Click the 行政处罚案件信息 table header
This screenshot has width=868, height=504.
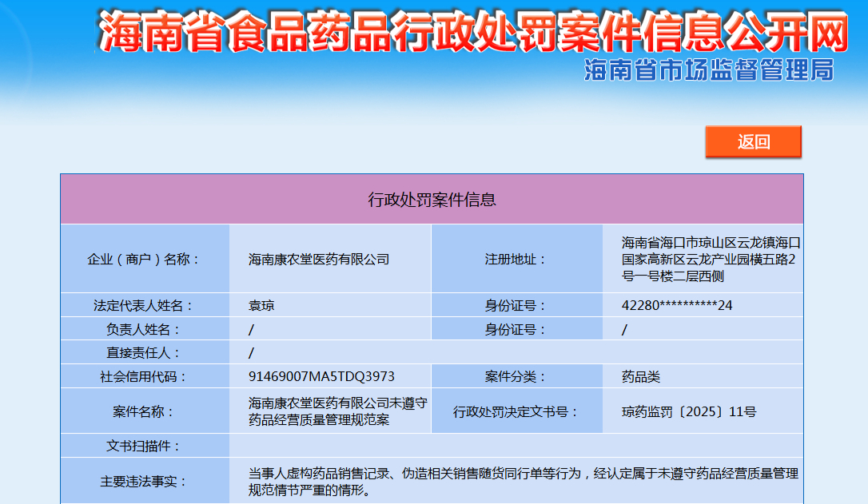click(432, 199)
